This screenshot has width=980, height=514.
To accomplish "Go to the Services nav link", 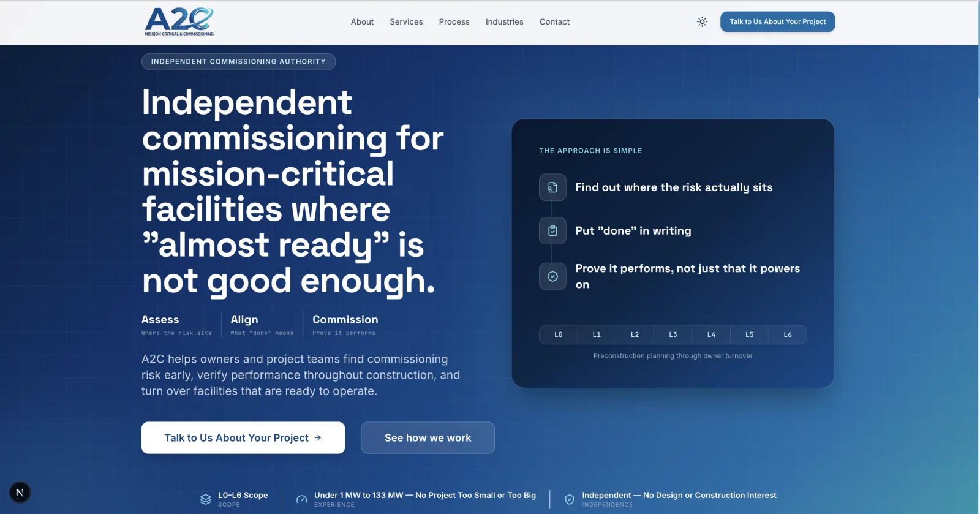I will click(x=406, y=21).
